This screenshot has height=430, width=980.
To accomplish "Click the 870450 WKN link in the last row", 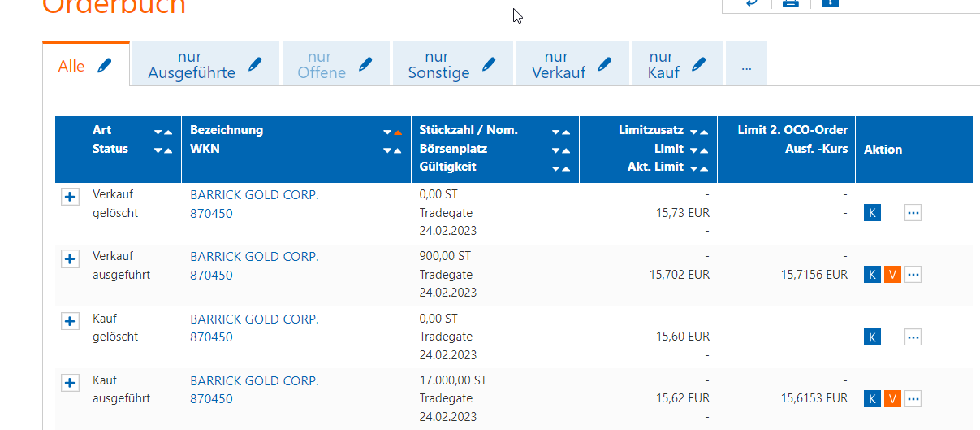I will click(211, 399).
